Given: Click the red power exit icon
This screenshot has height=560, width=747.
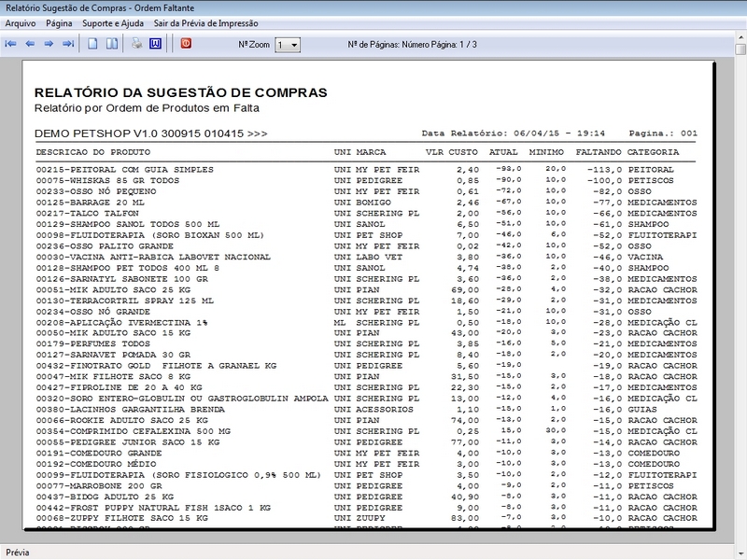Looking at the screenshot, I should [x=186, y=43].
